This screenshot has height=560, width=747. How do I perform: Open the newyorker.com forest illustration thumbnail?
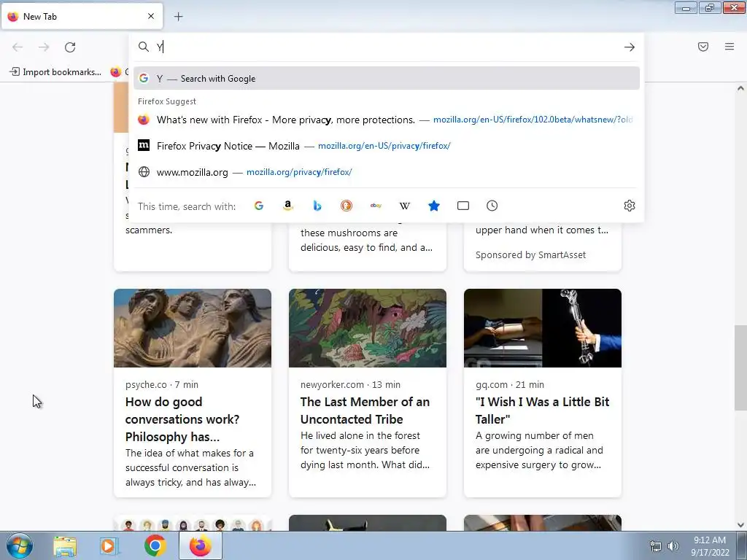tap(368, 328)
